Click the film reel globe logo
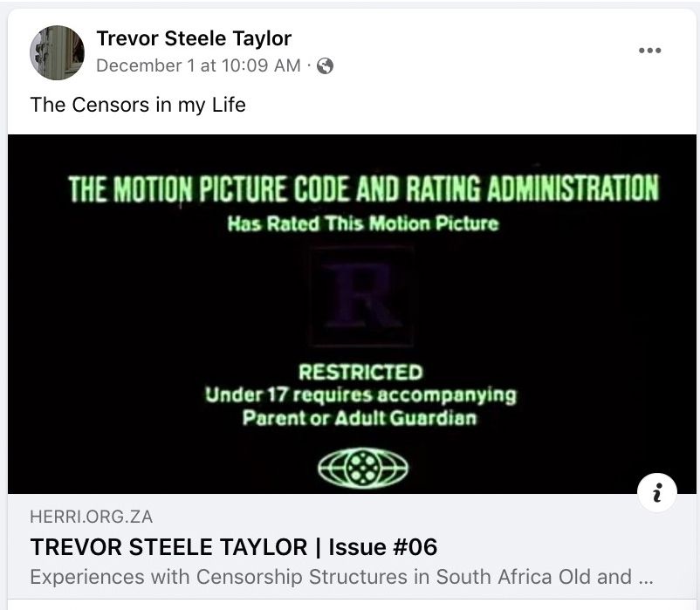The height and width of the screenshot is (610, 700). [363, 468]
